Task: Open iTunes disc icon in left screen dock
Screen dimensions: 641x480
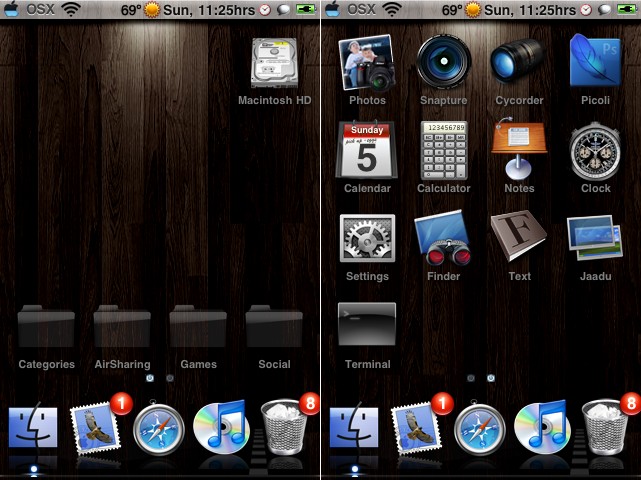Action: point(221,427)
